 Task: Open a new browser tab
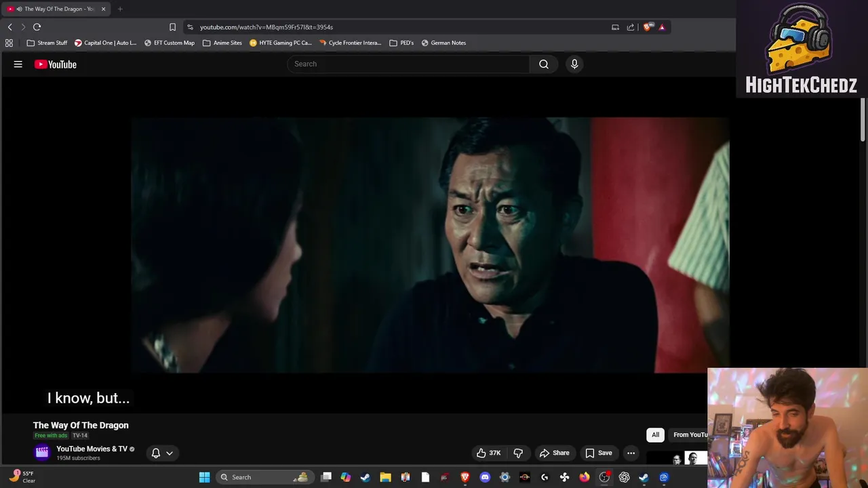120,9
